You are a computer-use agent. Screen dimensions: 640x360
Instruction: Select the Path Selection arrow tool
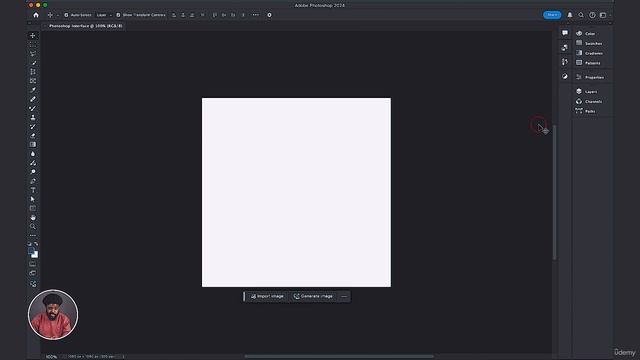tap(33, 199)
